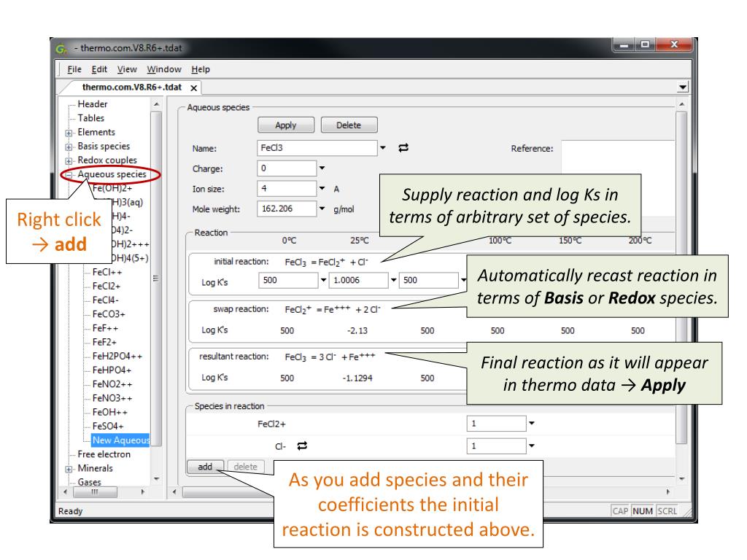The width and height of the screenshot is (747, 560).
Task: Expand the Redox couples tree node
Action: point(69,161)
